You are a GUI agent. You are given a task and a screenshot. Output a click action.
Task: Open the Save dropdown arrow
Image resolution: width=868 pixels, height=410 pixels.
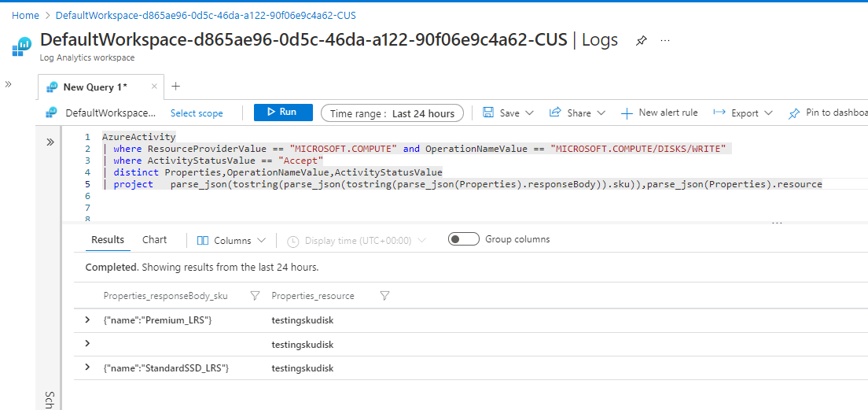pyautogui.click(x=529, y=113)
